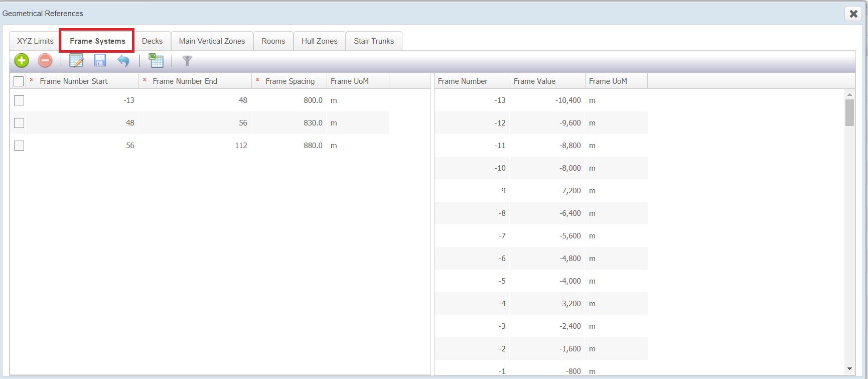Check the row with frame spacing 800.0
This screenshot has width=868, height=379.
click(19, 100)
